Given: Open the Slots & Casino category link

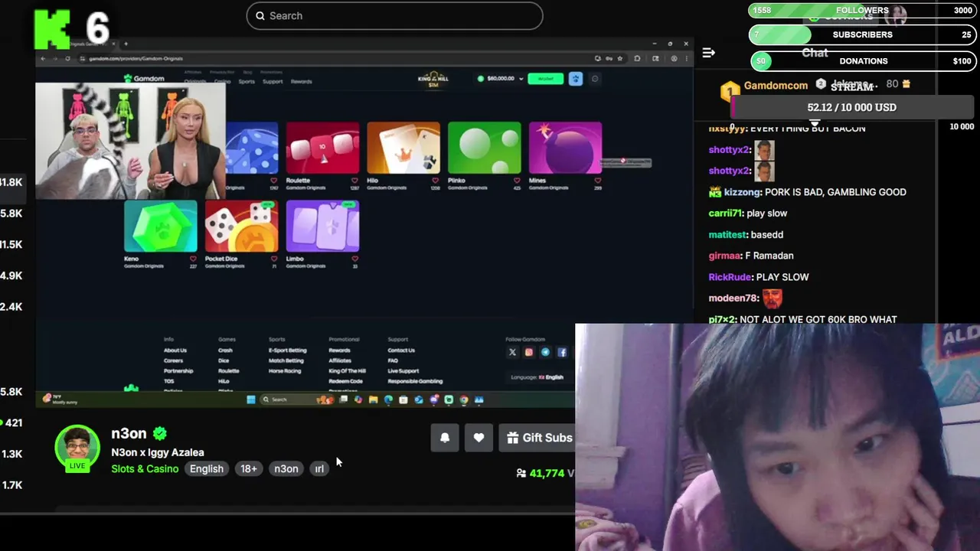Looking at the screenshot, I should click(145, 468).
